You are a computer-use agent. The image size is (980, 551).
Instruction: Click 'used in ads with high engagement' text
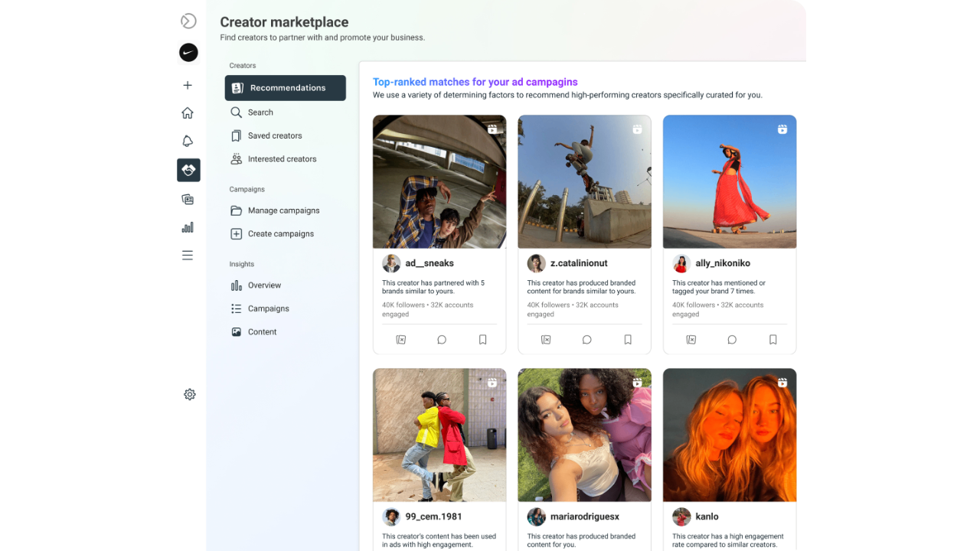439,540
